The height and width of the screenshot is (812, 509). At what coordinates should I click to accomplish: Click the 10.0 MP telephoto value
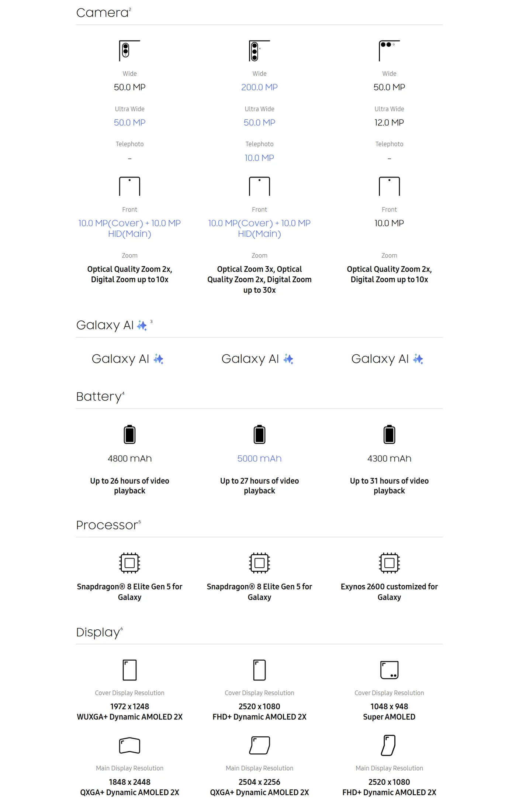259,158
